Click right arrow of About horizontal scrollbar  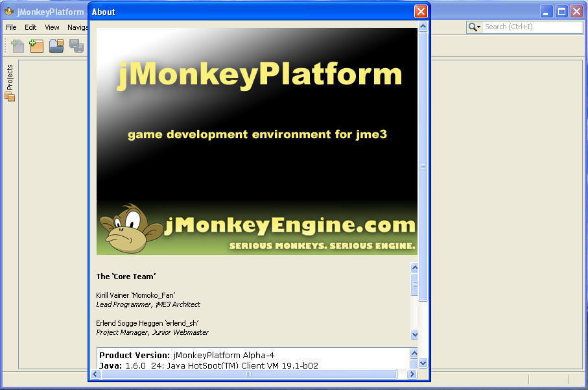[x=412, y=374]
